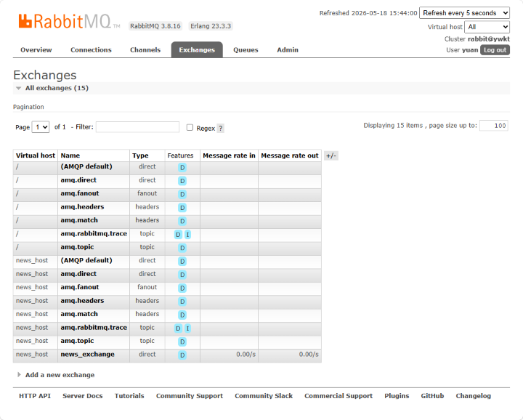Click the D badge for news_exchange
This screenshot has width=523, height=420.
click(182, 355)
